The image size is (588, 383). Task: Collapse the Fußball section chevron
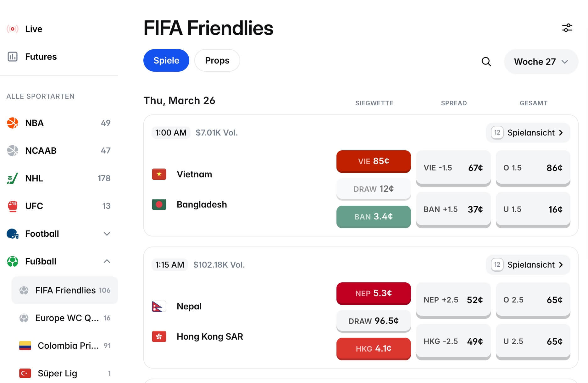click(107, 261)
